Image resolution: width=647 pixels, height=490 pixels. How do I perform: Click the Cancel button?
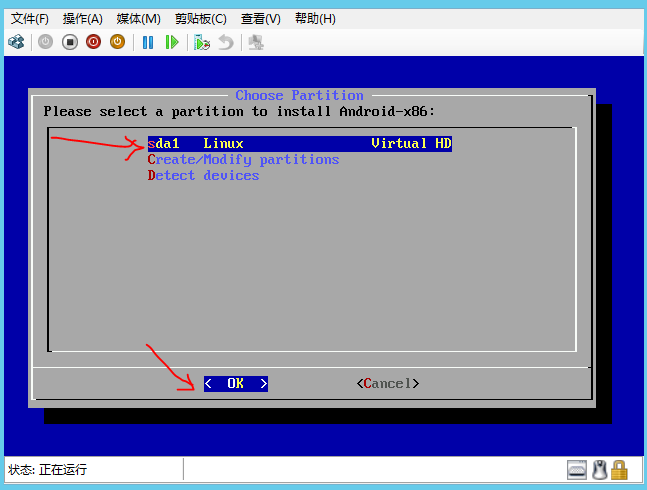coord(388,384)
